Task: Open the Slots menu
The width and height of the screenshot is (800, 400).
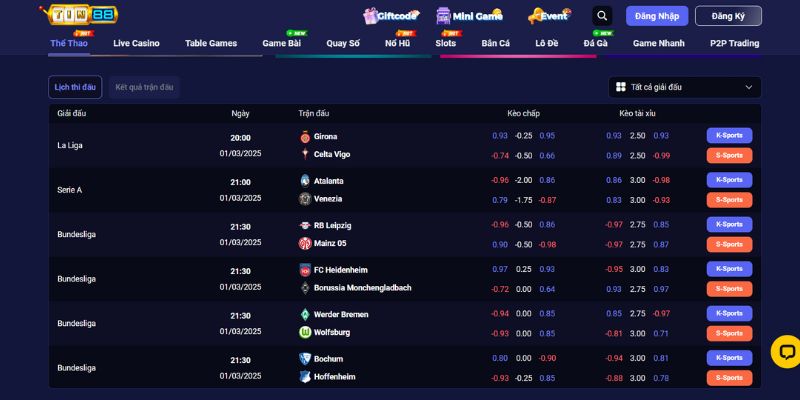Action: (445, 43)
